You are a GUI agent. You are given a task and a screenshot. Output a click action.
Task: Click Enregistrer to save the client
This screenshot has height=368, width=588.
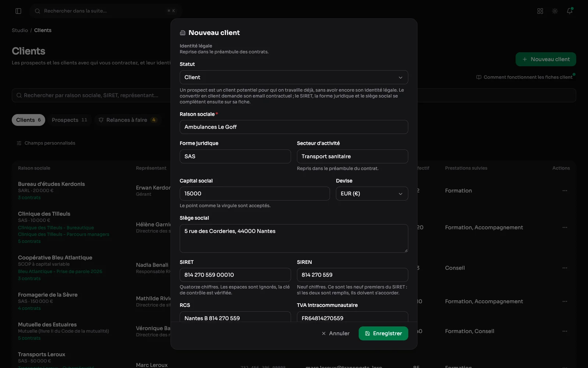(383, 333)
